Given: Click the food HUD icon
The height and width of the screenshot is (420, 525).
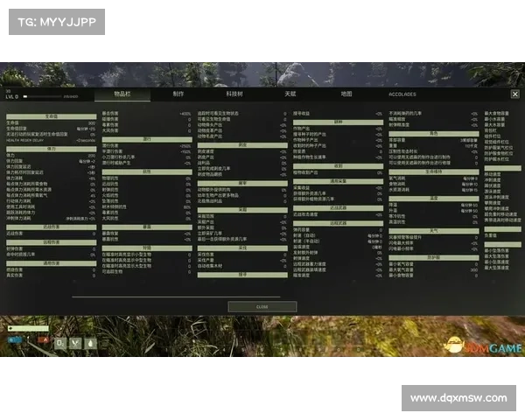Looking at the screenshot, I should click(75, 343).
